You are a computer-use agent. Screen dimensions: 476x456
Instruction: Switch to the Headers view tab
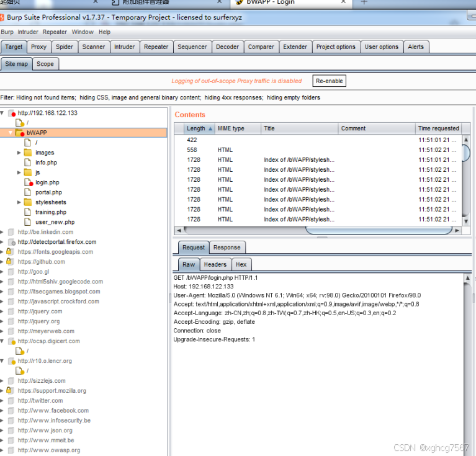215,264
